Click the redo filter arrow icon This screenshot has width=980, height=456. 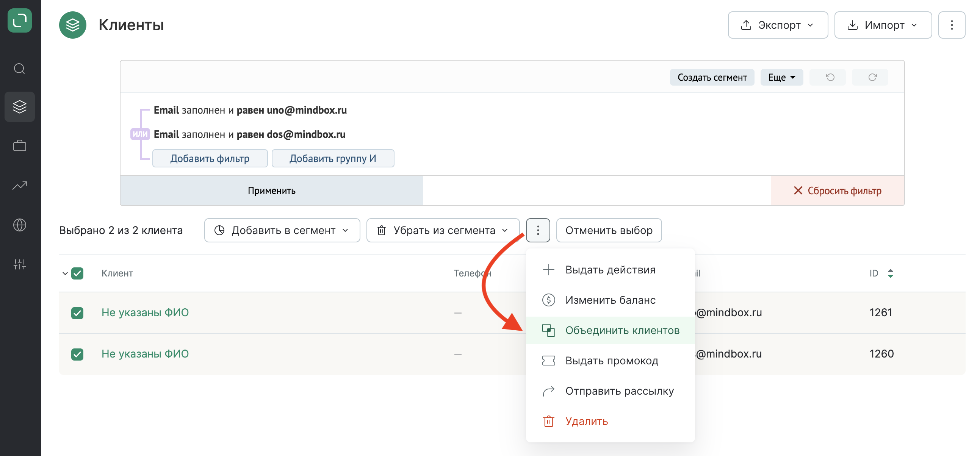[x=872, y=78]
